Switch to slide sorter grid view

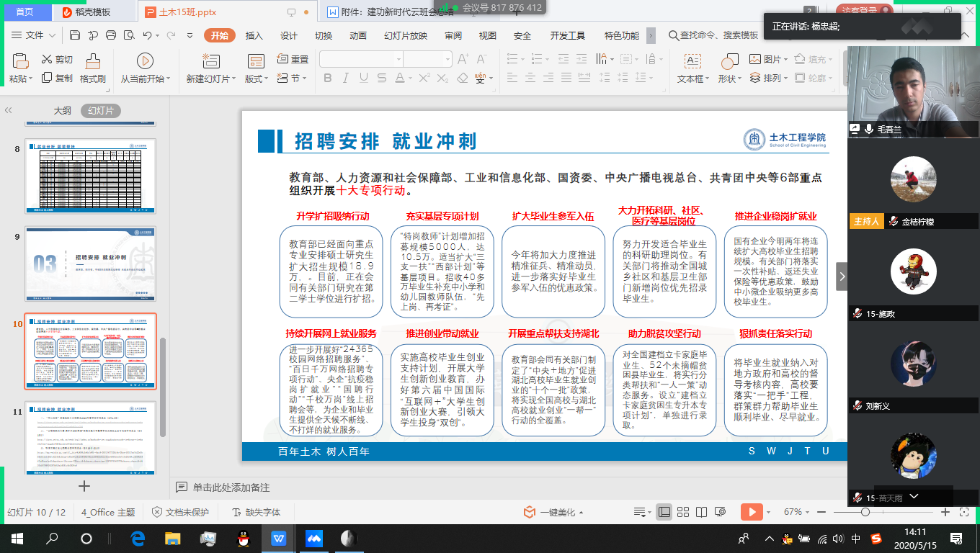tap(682, 512)
